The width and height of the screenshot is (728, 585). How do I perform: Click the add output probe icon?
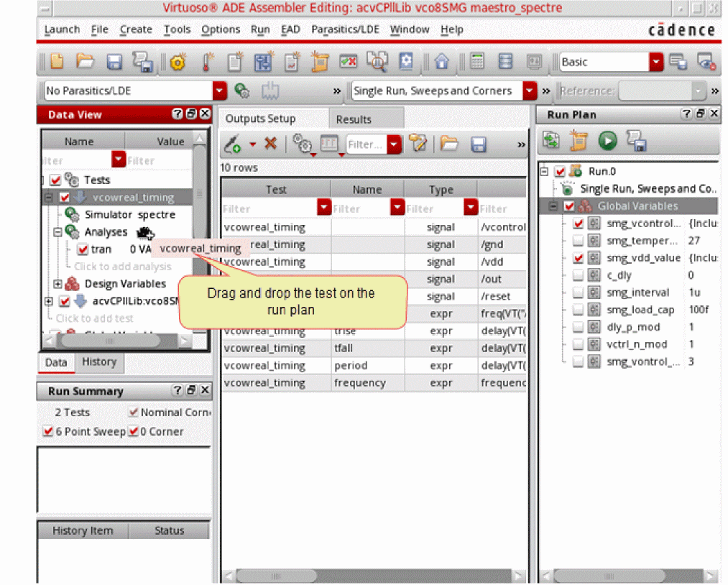233,144
